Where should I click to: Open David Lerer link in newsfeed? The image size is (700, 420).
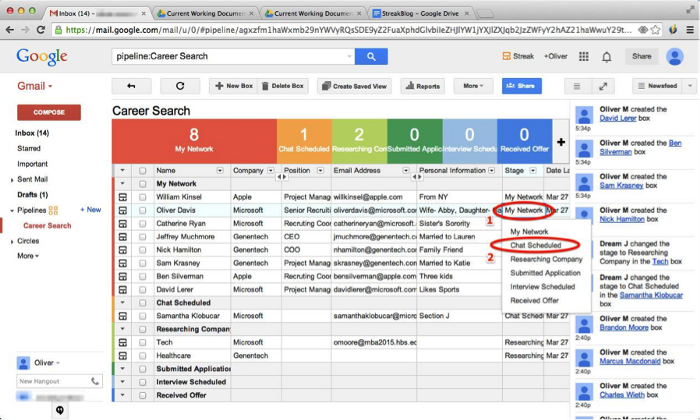click(617, 118)
